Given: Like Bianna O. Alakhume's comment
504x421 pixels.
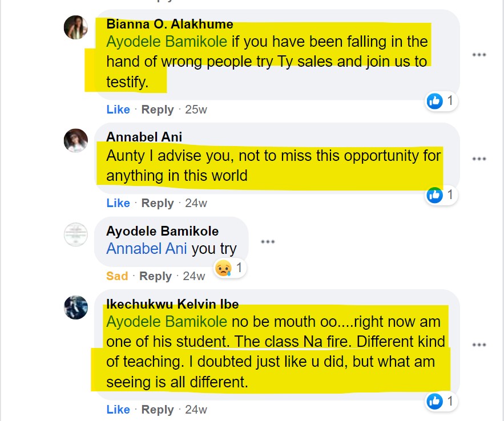Looking at the screenshot, I should (x=118, y=110).
